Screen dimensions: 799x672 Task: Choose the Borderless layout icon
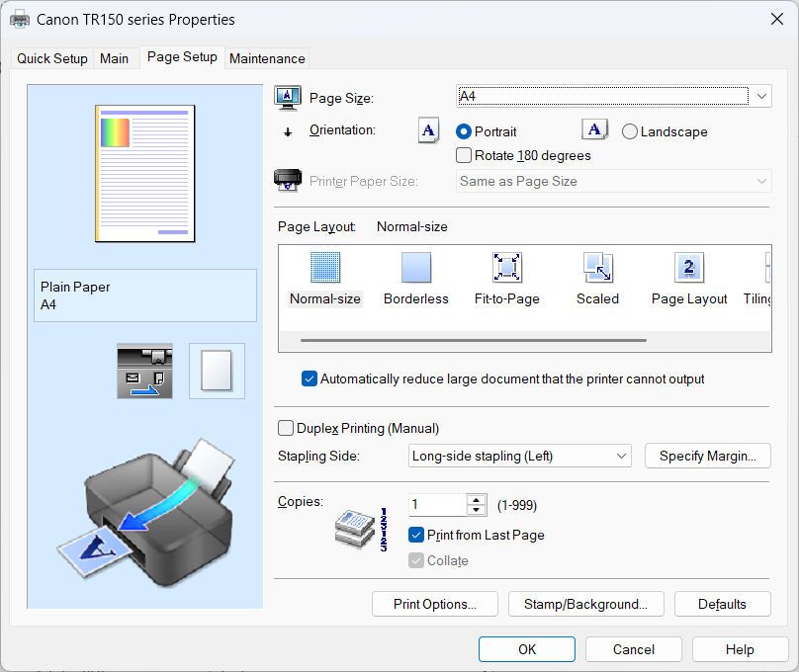point(415,267)
